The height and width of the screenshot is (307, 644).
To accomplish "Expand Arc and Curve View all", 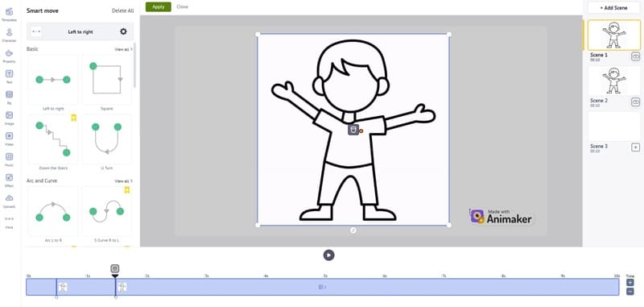I will (123, 180).
